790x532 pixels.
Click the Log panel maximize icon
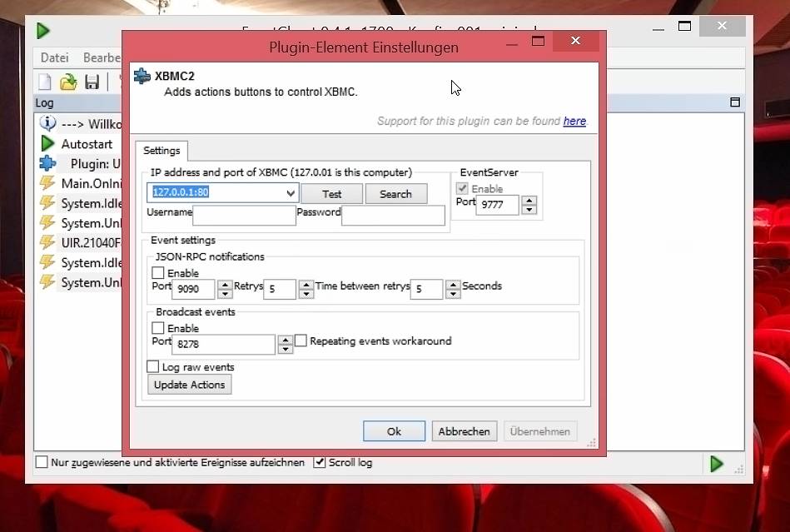735,102
